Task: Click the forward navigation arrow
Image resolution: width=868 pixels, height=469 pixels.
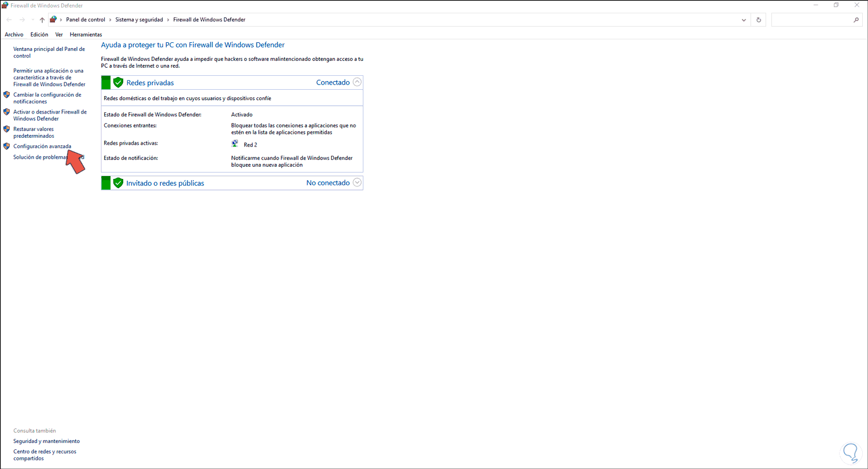Action: 22,20
